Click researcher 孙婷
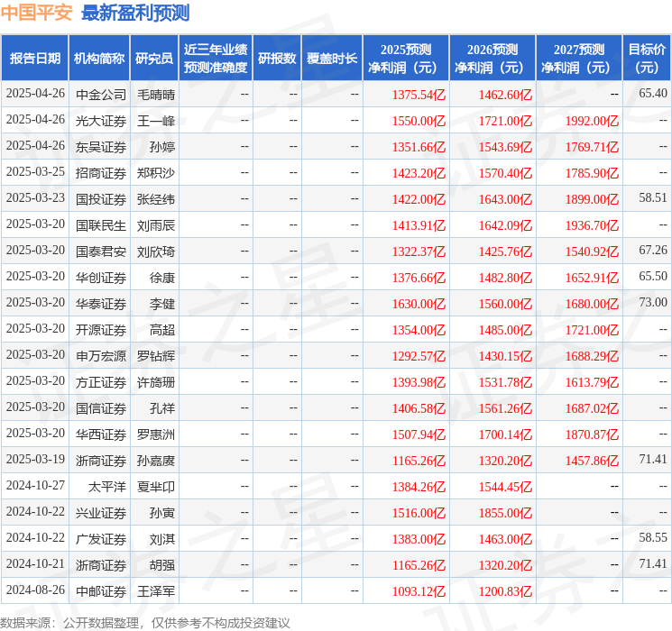The width and height of the screenshot is (672, 631). [162, 147]
